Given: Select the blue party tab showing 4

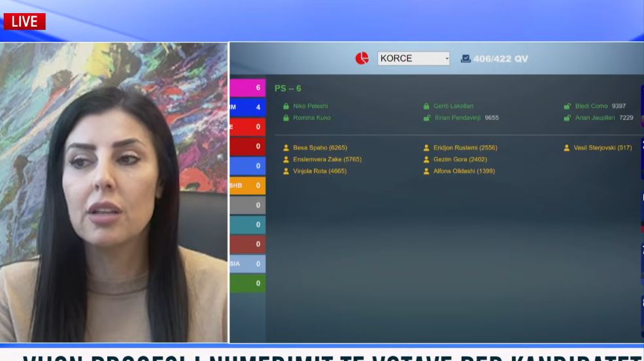Looking at the screenshot, I should [x=247, y=107].
